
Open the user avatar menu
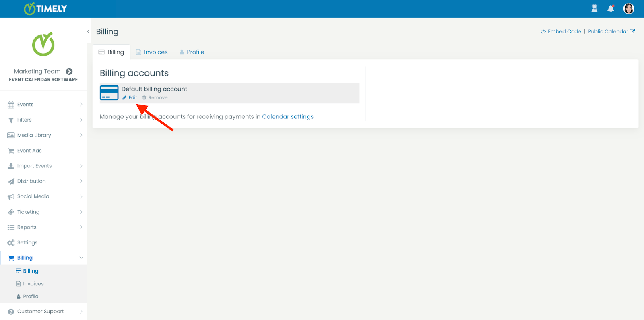[x=629, y=8]
